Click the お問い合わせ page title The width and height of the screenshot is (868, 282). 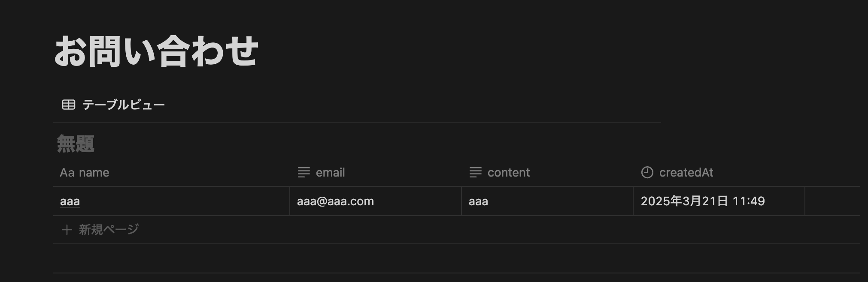point(156,52)
